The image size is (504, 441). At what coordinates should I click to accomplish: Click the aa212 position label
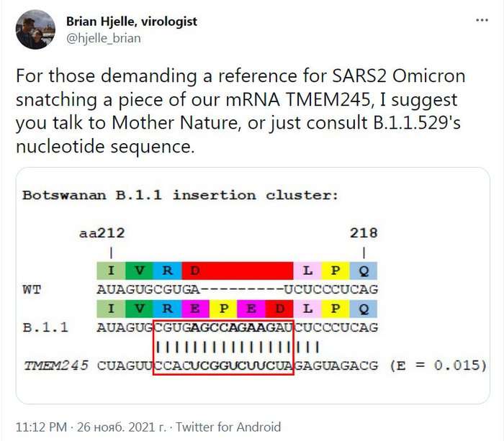coord(102,233)
